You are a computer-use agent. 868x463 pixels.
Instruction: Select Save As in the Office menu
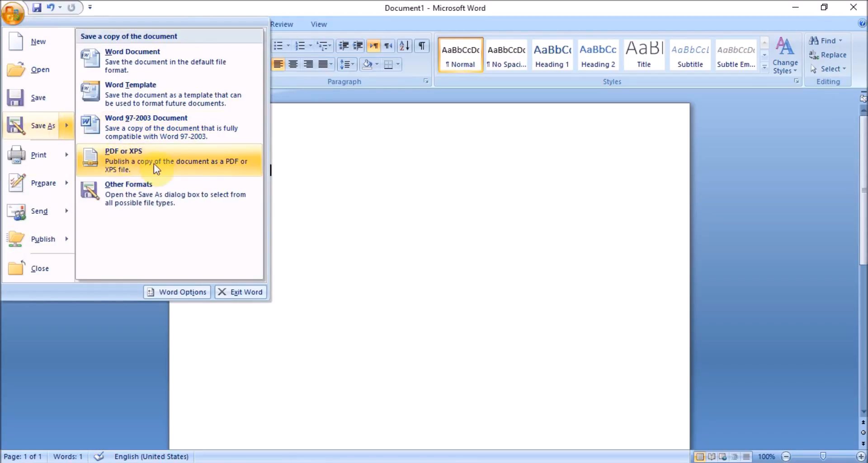(31, 126)
